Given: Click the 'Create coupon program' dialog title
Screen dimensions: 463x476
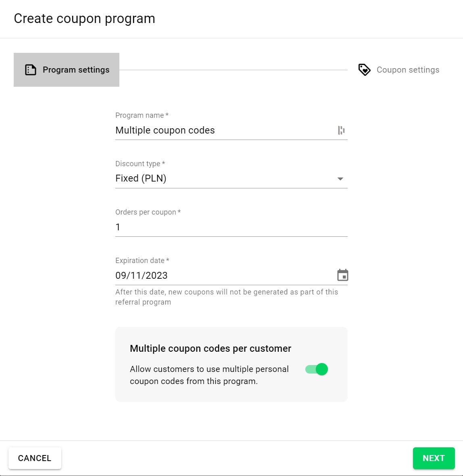Looking at the screenshot, I should (x=84, y=19).
